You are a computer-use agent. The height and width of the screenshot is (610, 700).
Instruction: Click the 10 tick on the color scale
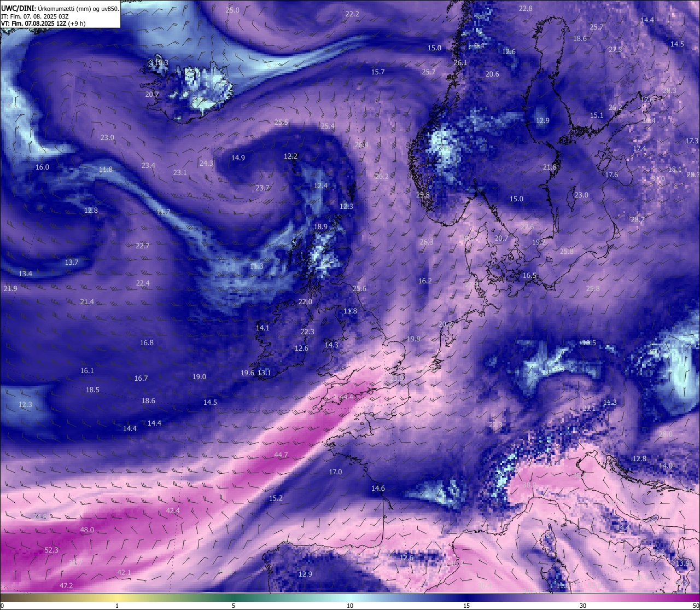tap(350, 606)
